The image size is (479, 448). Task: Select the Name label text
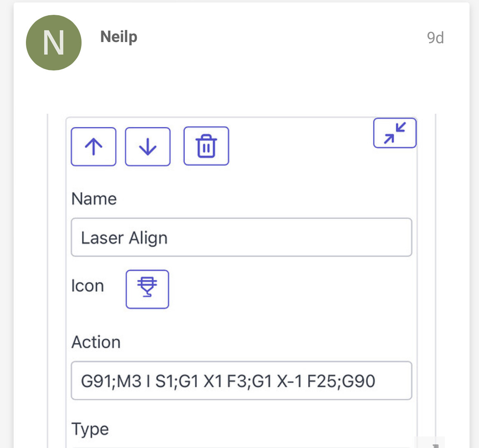[x=94, y=199]
